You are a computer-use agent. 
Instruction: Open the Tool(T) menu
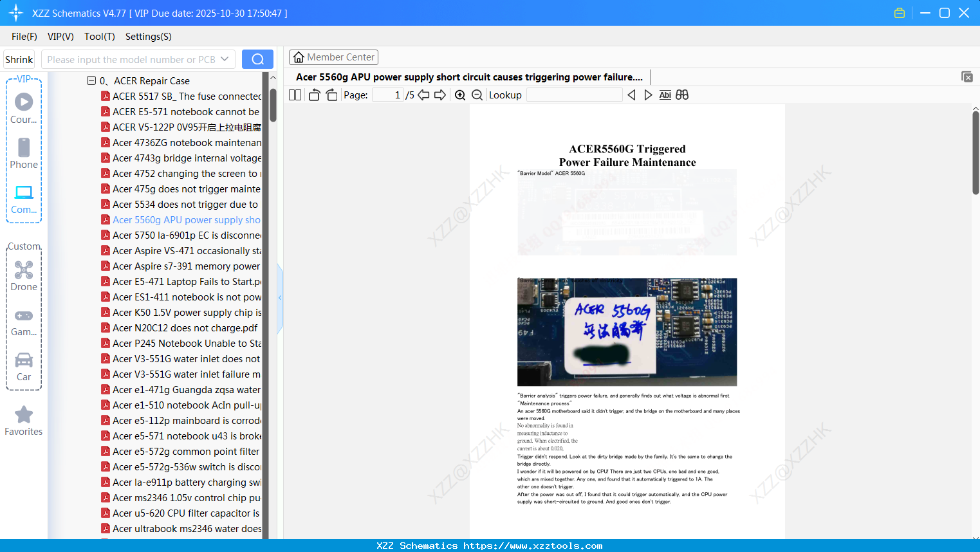click(100, 37)
